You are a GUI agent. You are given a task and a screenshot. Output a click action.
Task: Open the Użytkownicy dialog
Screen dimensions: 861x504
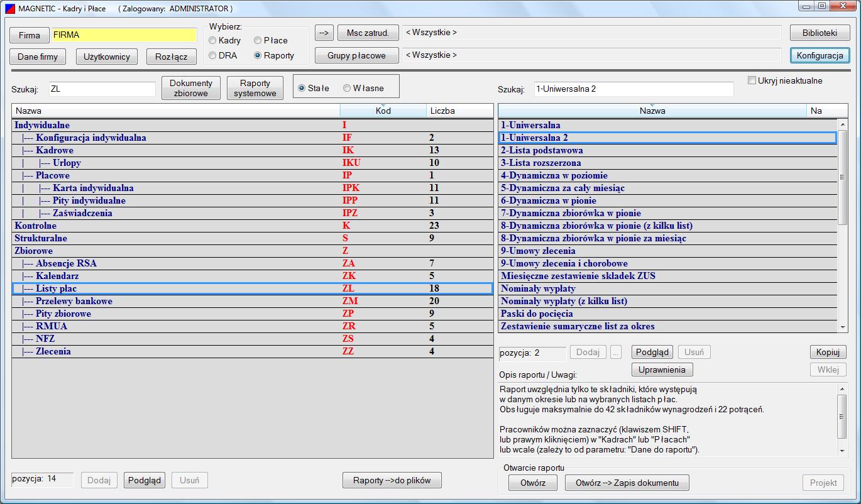click(x=107, y=57)
